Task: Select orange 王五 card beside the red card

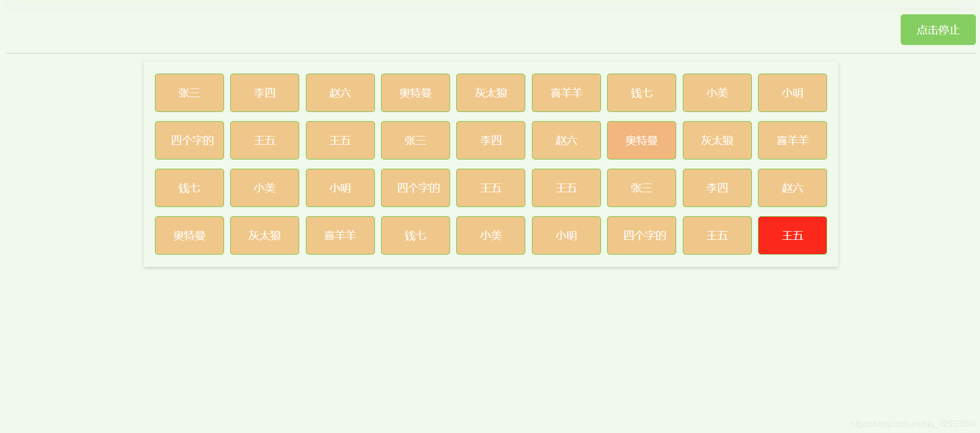Action: click(717, 235)
